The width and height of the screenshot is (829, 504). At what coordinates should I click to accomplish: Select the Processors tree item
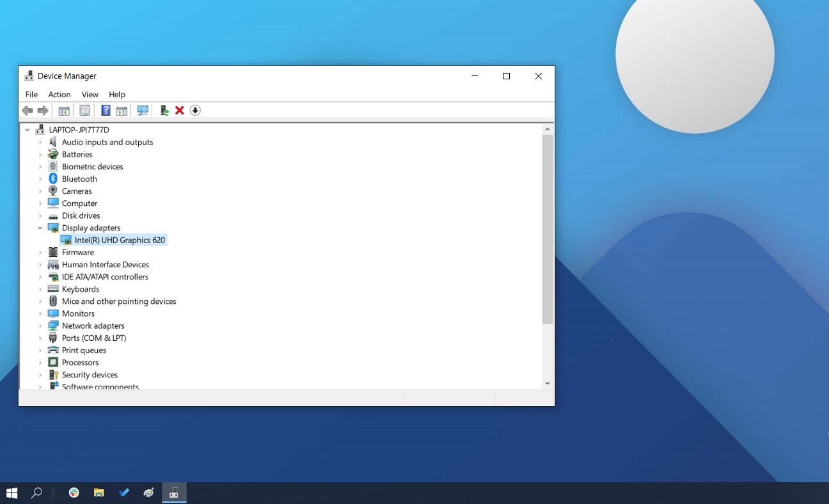coord(80,363)
